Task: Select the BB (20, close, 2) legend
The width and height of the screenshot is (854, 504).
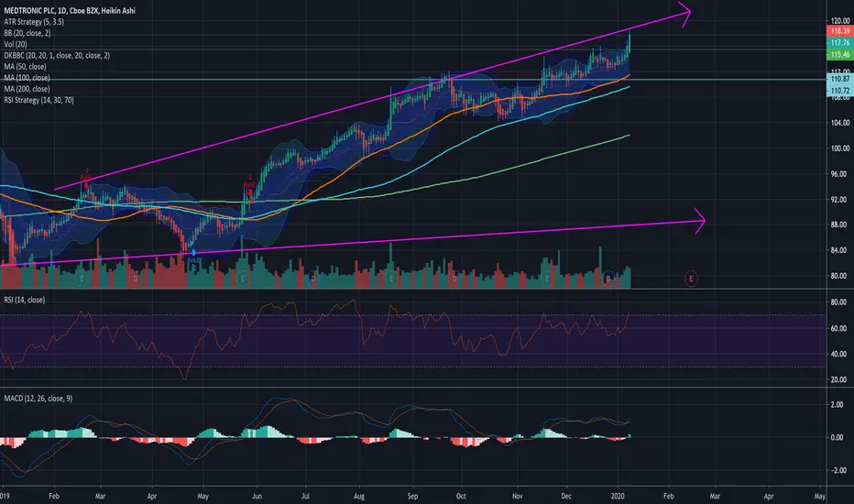Action: 27,33
